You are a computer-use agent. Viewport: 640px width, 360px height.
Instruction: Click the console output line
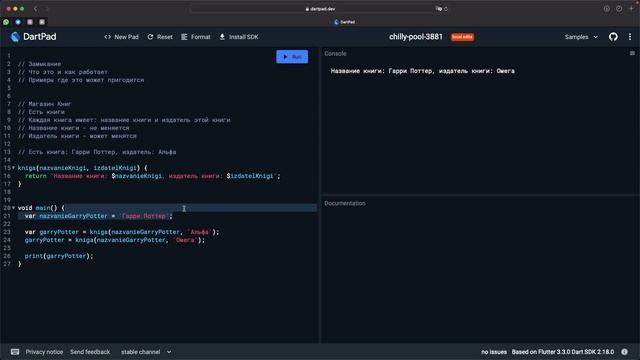click(x=422, y=71)
